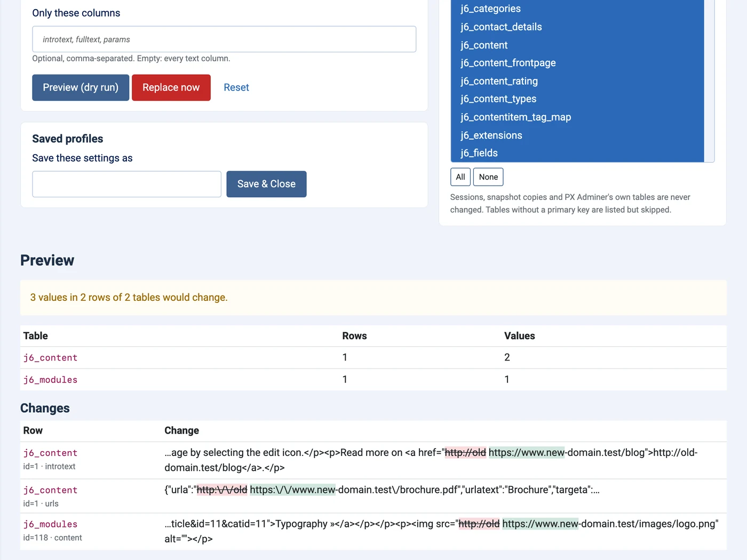Click the values count 2 for j6_content
The image size is (747, 560).
[507, 357]
